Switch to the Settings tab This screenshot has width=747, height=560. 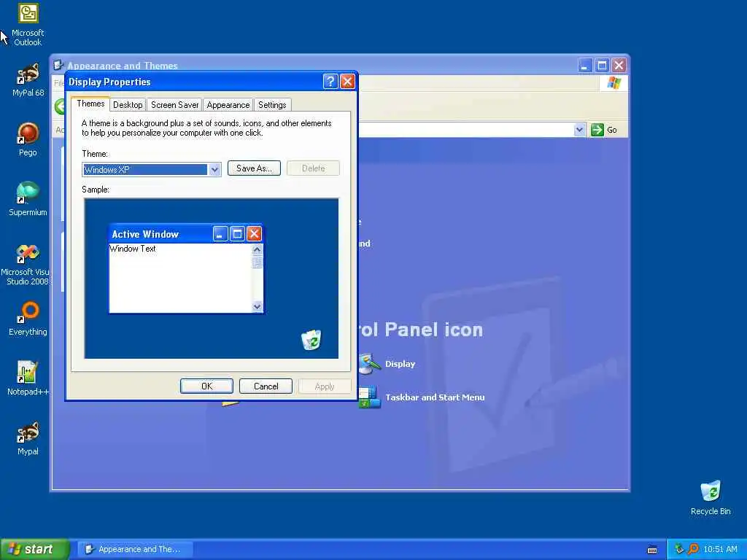point(272,105)
